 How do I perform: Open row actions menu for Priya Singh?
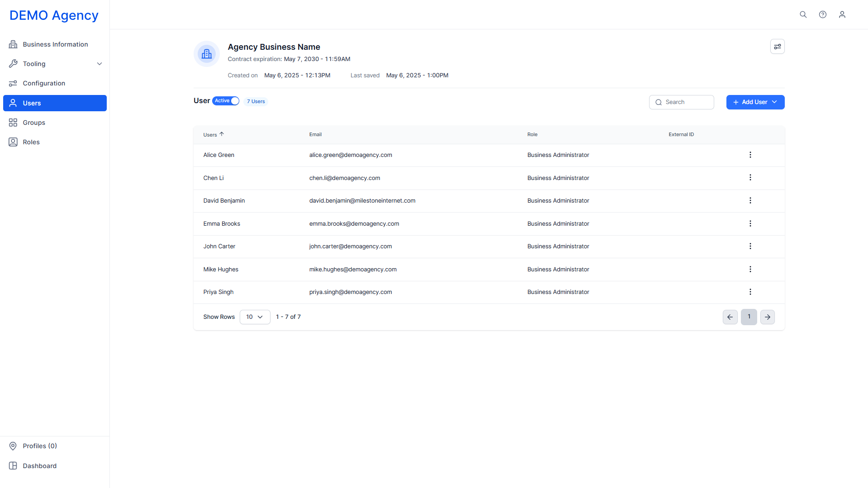[x=750, y=292]
